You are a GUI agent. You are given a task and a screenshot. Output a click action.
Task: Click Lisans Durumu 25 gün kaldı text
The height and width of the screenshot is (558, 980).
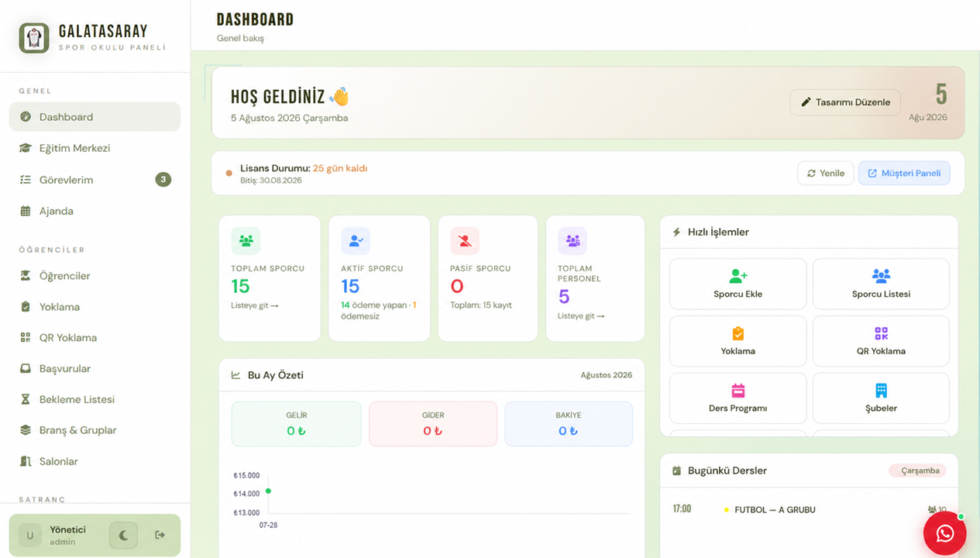(x=304, y=168)
